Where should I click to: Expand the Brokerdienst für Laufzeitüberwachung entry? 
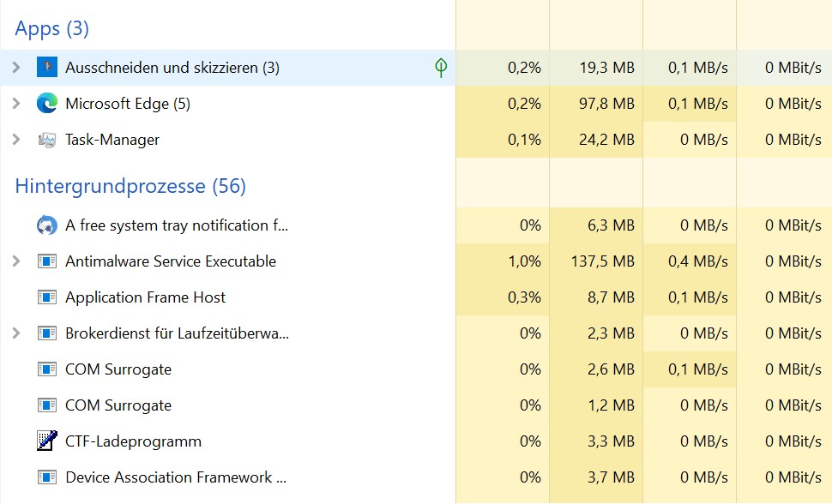tap(15, 333)
